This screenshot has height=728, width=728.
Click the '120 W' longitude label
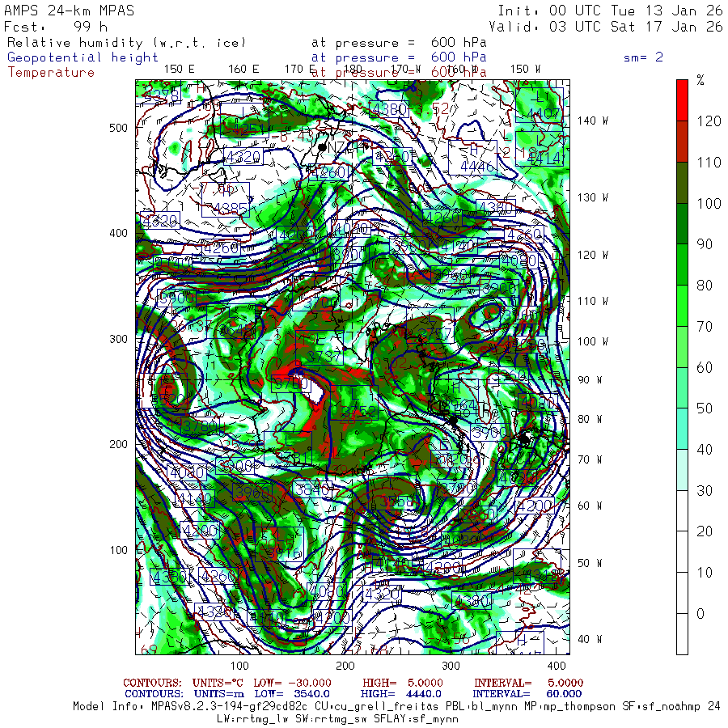tap(592, 255)
